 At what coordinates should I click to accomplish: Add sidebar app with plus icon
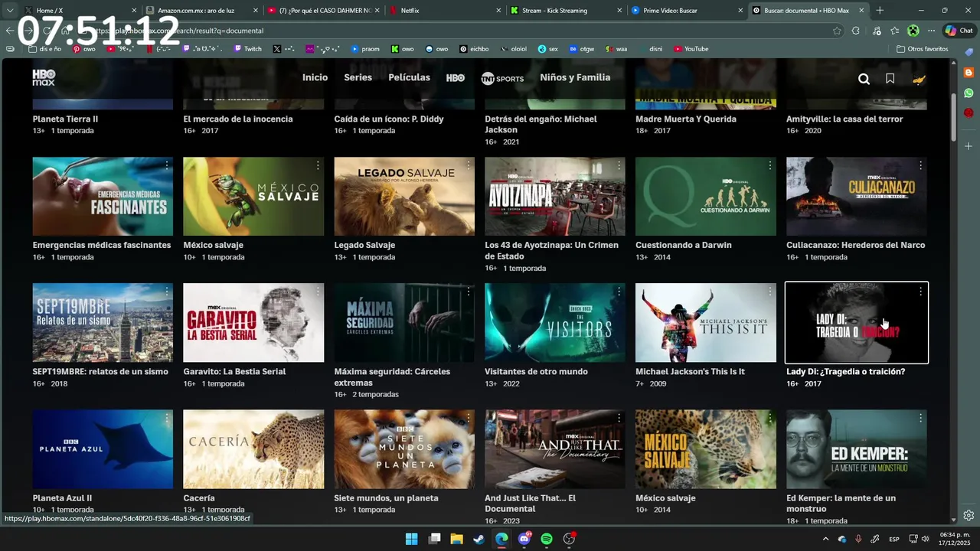969,145
